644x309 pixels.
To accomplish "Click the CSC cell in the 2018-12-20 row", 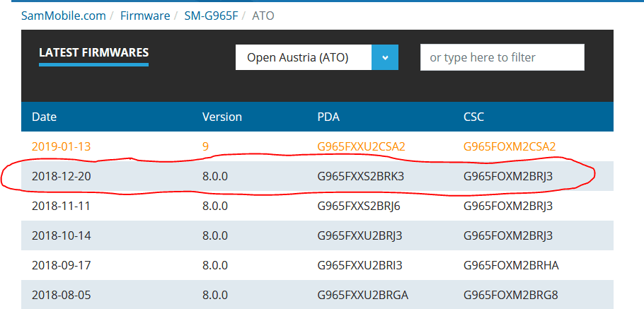I will tap(508, 177).
